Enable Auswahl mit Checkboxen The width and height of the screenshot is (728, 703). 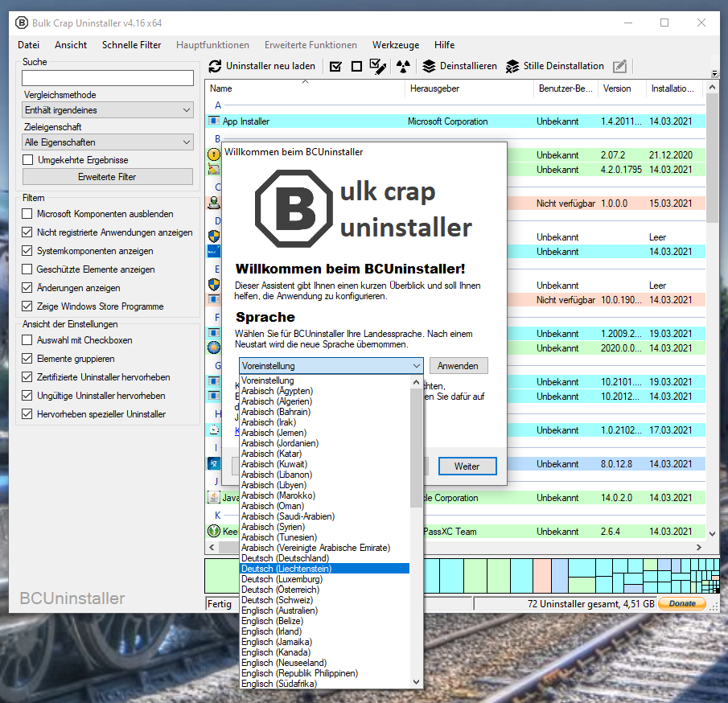tap(27, 340)
